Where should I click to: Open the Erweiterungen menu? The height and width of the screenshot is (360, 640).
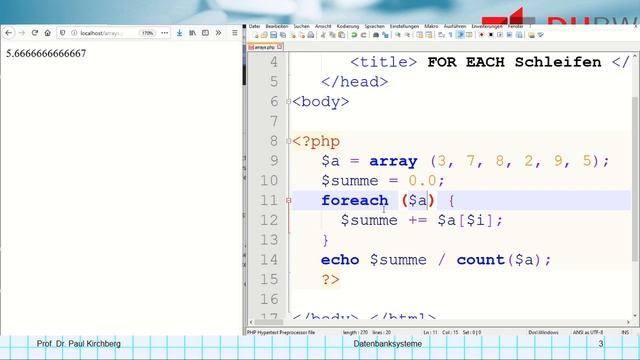(x=487, y=26)
